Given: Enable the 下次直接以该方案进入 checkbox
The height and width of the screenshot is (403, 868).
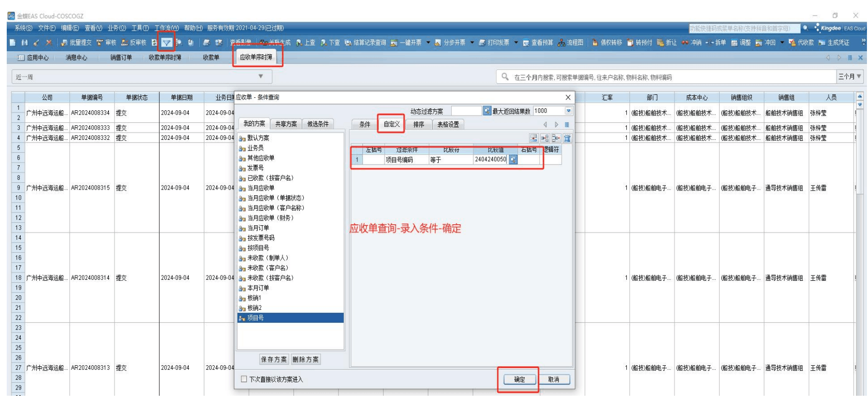Looking at the screenshot, I should click(x=244, y=379).
